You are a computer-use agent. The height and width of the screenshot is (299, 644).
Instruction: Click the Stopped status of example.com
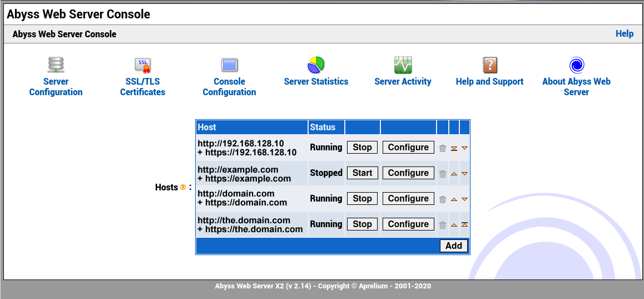pyautogui.click(x=326, y=173)
